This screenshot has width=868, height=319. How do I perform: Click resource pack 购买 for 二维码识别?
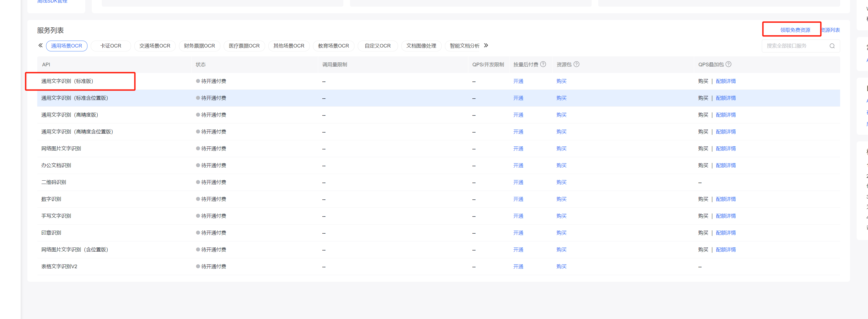[x=561, y=183]
